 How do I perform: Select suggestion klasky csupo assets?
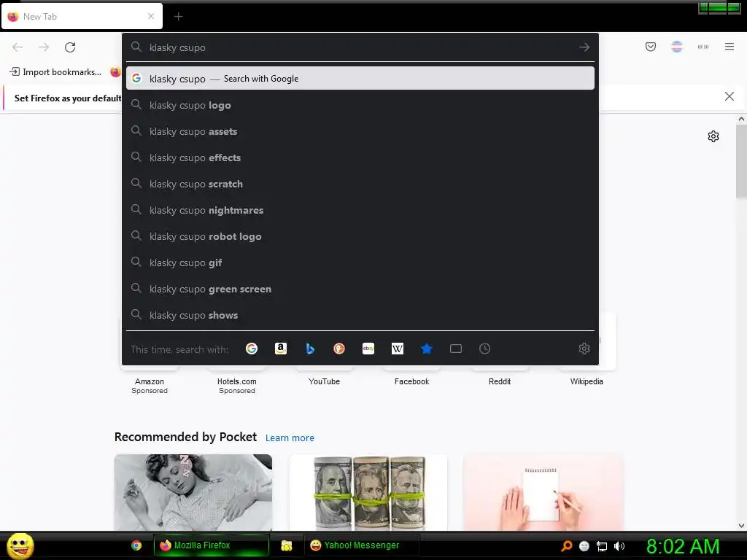[x=360, y=131]
